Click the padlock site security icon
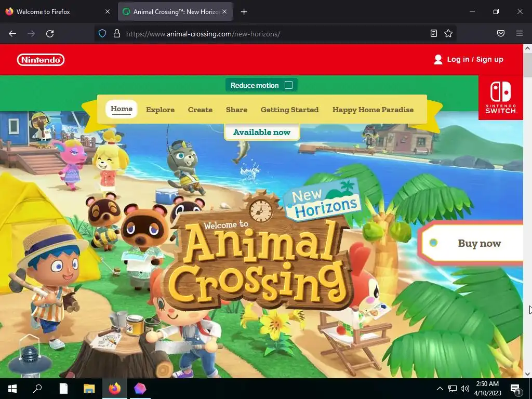This screenshot has width=532, height=399. coord(117,34)
